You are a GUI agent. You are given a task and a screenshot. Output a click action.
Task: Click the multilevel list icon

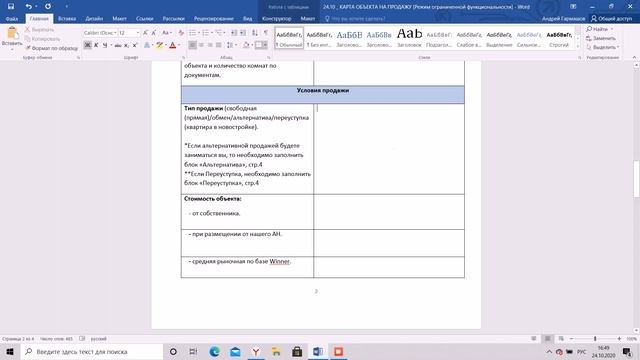click(x=219, y=33)
